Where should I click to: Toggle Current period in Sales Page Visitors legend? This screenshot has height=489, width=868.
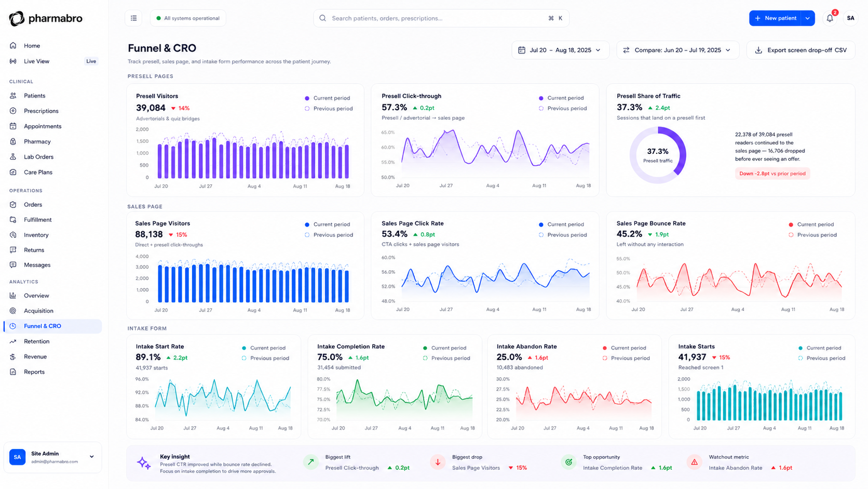327,224
